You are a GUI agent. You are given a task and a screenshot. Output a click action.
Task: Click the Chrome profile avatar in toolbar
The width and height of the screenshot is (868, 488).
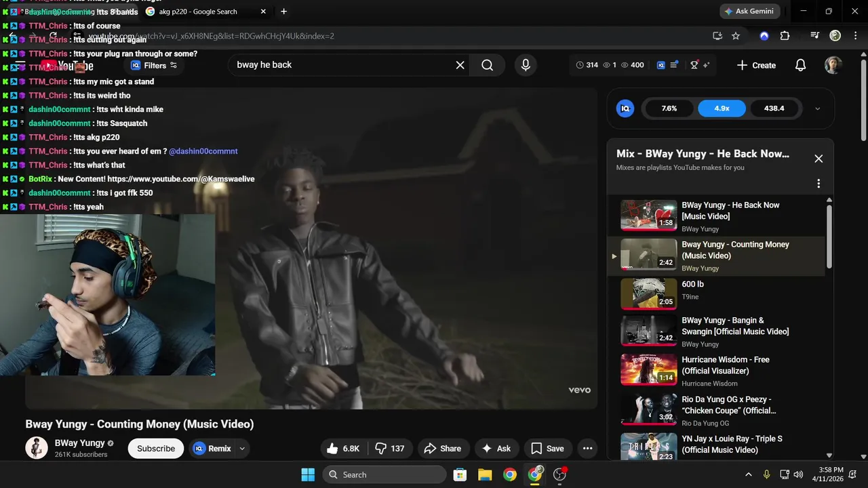click(835, 36)
